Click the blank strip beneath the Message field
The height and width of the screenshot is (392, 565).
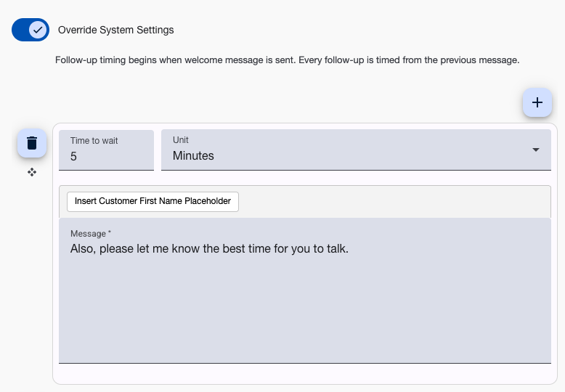click(305, 372)
